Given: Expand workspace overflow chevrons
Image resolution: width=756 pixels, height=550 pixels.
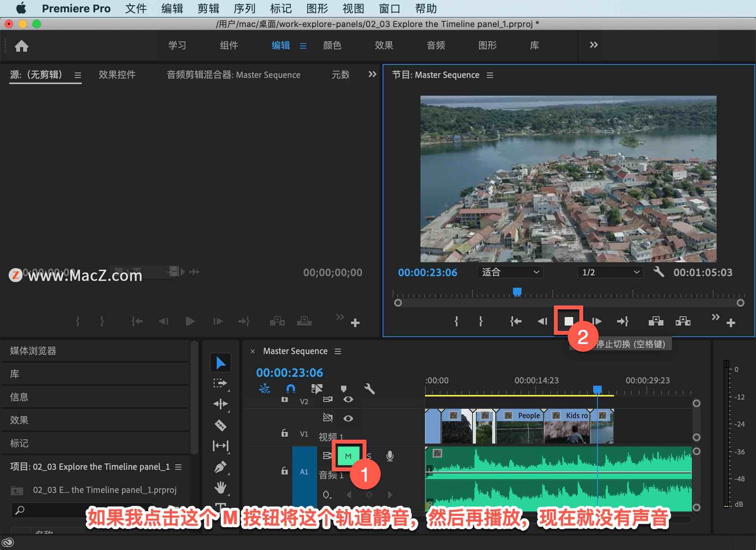Looking at the screenshot, I should (594, 45).
